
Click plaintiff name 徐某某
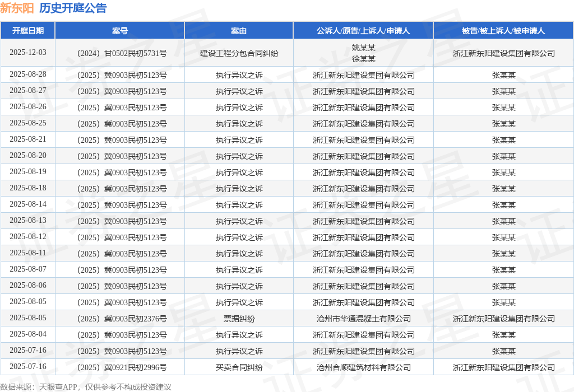tap(363, 59)
